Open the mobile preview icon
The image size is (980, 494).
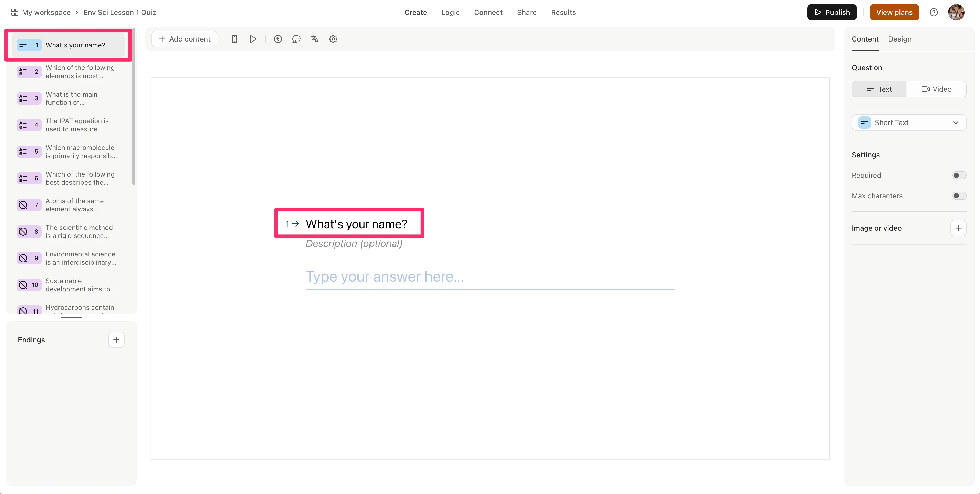234,39
